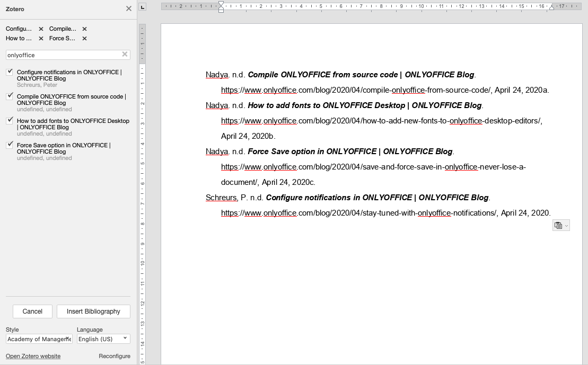Remove the 'Configu...' selected tag
This screenshot has height=365, width=588.
tap(41, 29)
